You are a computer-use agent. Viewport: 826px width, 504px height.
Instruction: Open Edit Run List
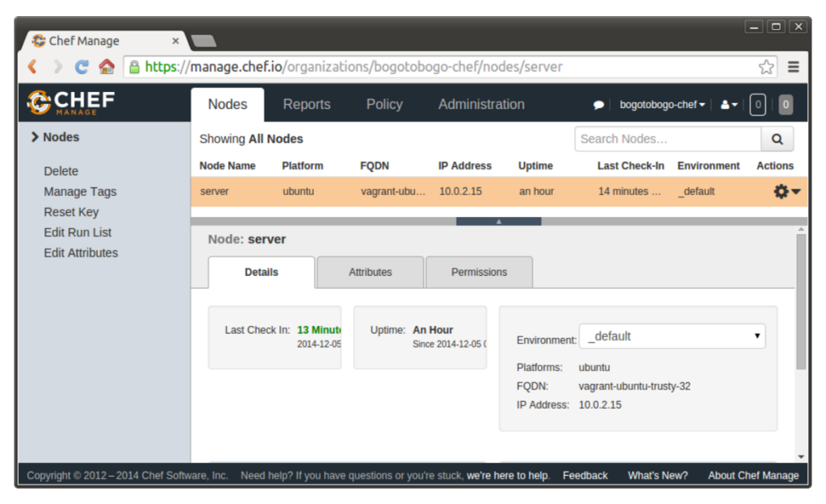[77, 232]
